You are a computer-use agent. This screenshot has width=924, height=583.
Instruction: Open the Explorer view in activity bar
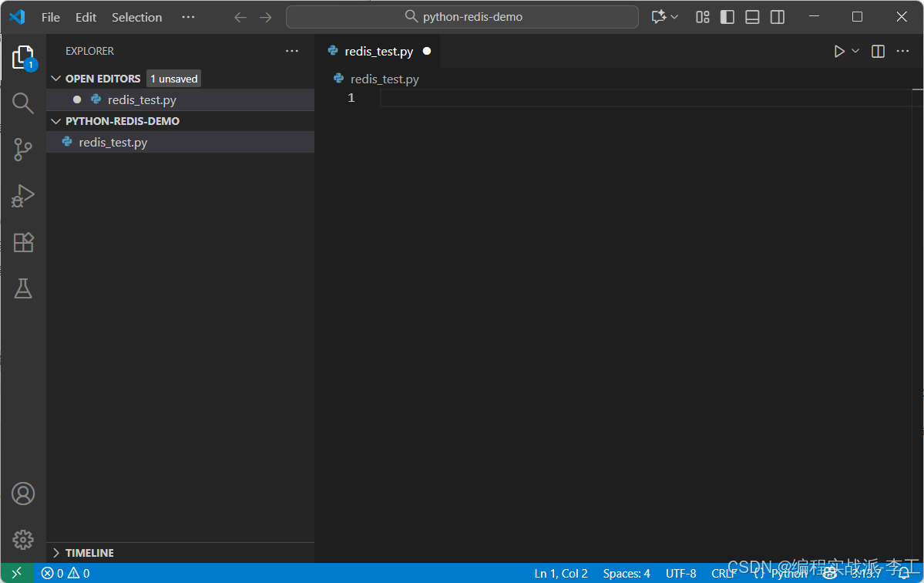23,58
